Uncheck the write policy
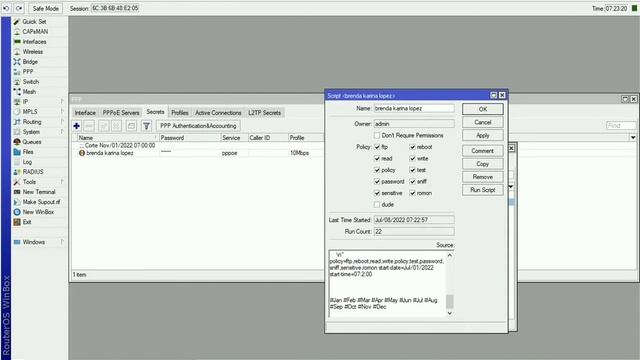 pos(413,158)
